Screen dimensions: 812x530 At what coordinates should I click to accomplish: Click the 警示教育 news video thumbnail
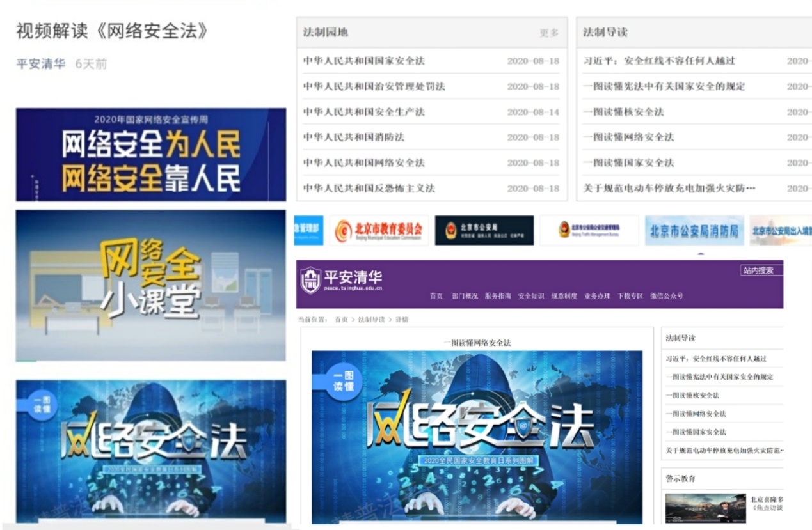(705, 508)
